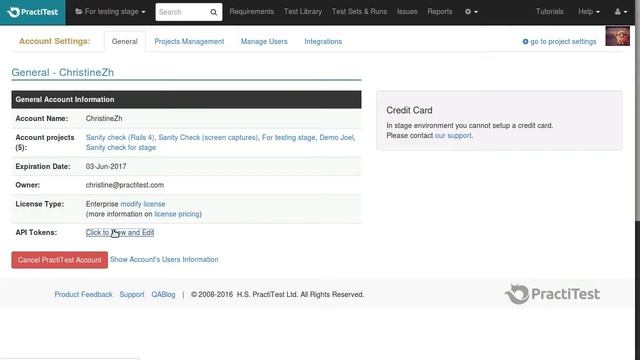Screen dimensions: 640x360
Task: Go to Test Library
Action: point(303,12)
